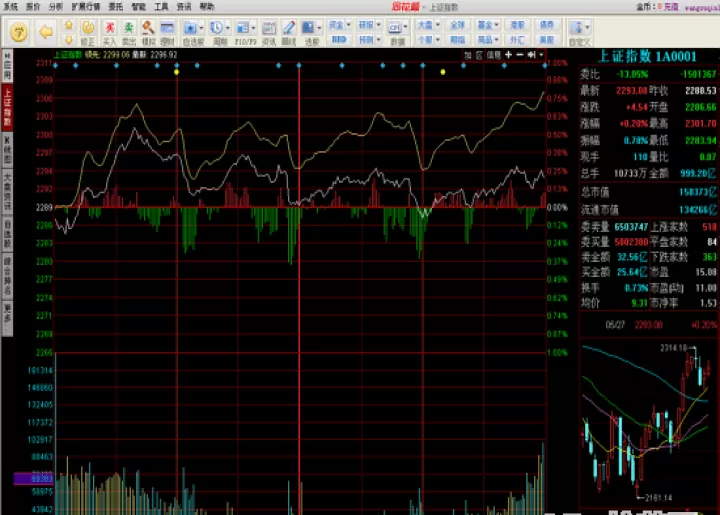The width and height of the screenshot is (720, 515).
Task: Switch to the 综合排名 side tab
Action: pos(7,276)
